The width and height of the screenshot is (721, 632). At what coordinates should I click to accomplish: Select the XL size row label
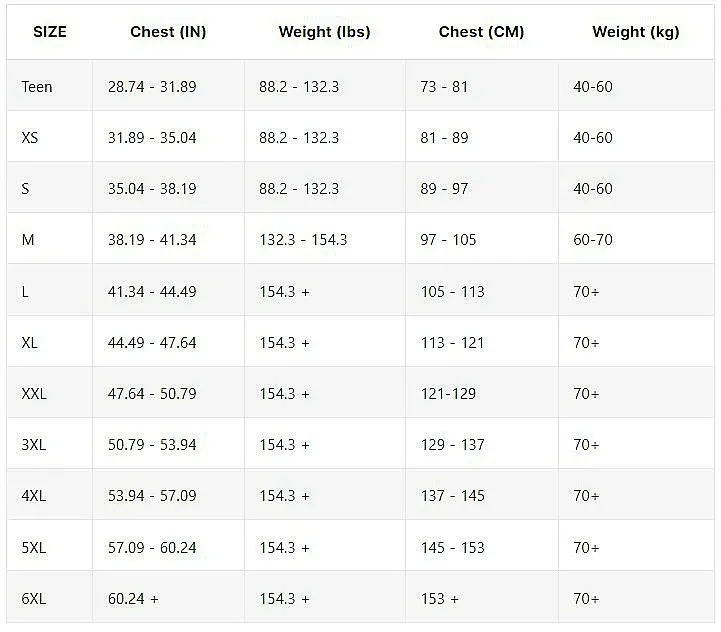(30, 343)
